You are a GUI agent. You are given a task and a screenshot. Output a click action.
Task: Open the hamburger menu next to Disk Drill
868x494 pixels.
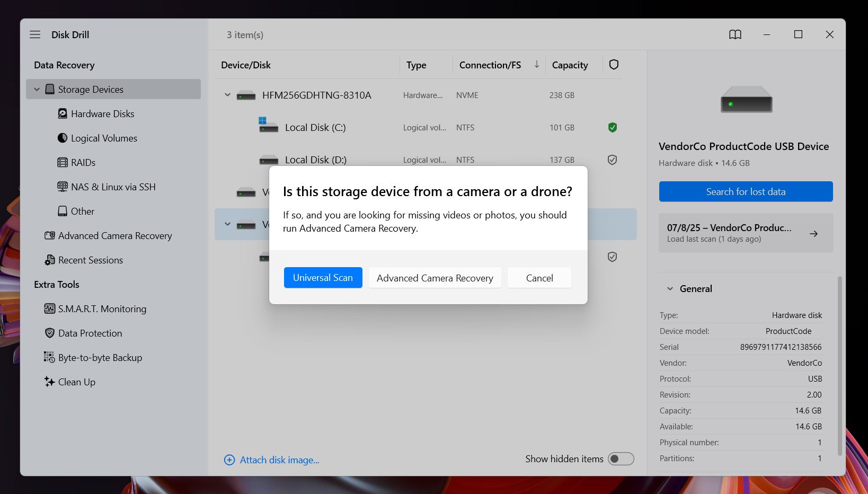tap(35, 34)
